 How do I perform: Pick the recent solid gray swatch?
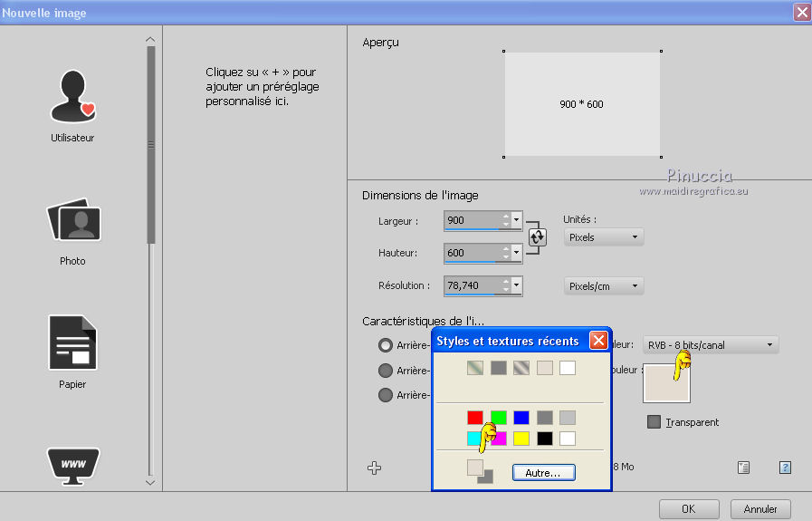[x=498, y=368]
